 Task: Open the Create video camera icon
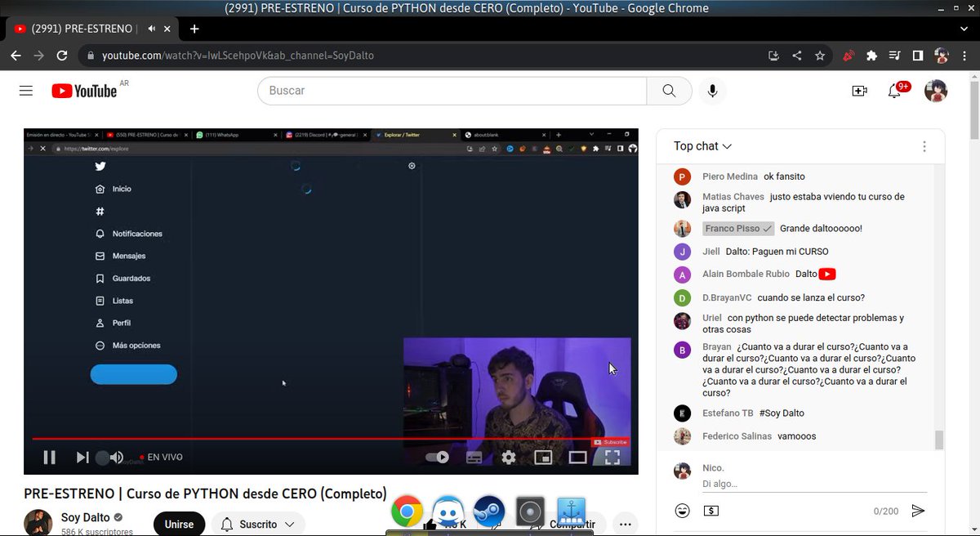coord(859,91)
